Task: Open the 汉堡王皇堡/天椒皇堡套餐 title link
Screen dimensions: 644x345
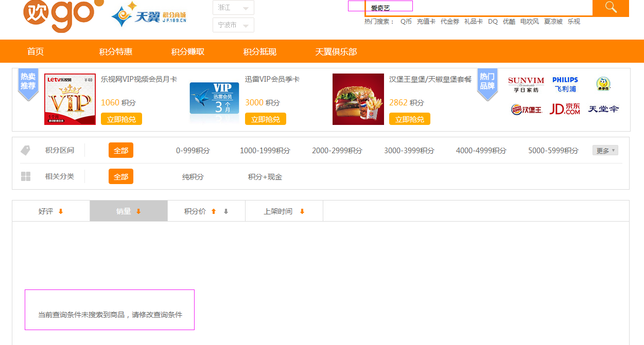Action: (x=430, y=79)
